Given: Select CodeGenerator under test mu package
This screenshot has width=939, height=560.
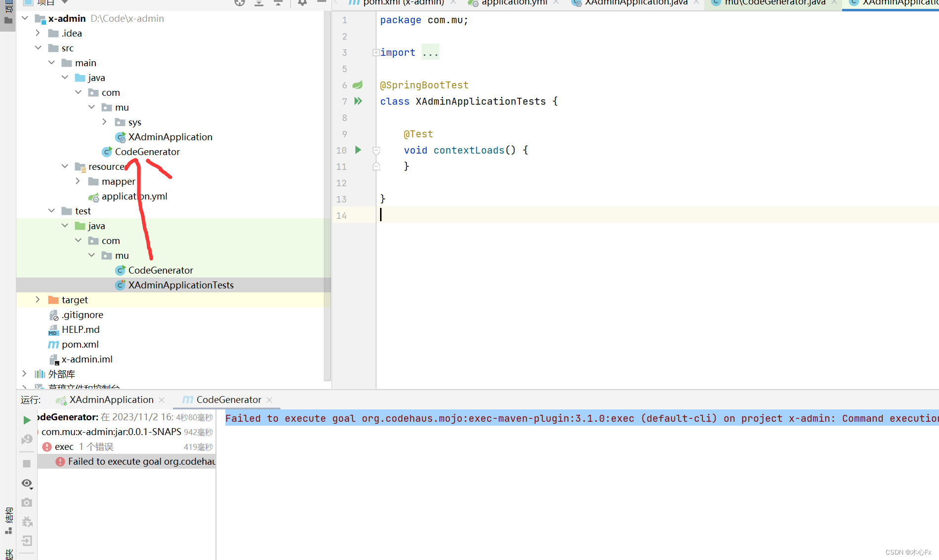Looking at the screenshot, I should (160, 270).
